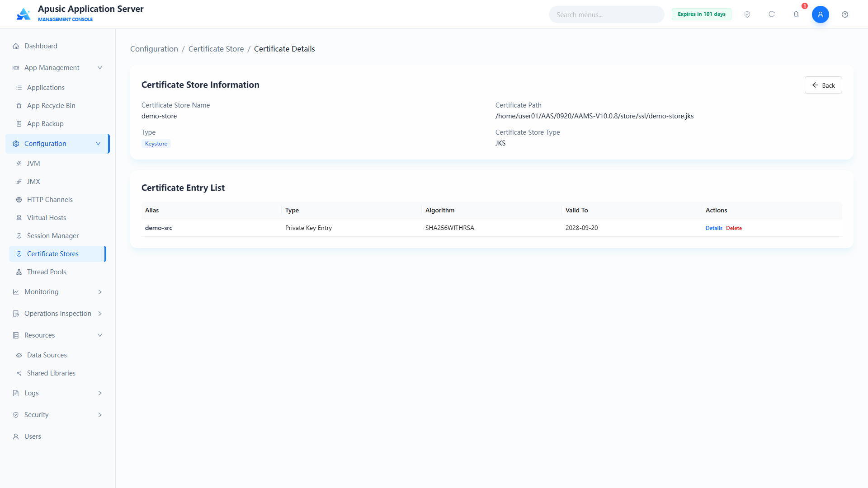This screenshot has height=488, width=868.
Task: Open the user avatar menu
Action: pos(821,14)
